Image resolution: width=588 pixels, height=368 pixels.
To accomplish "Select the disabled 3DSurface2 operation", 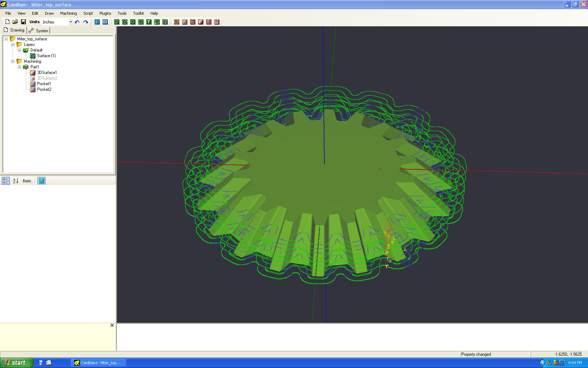I will point(47,78).
